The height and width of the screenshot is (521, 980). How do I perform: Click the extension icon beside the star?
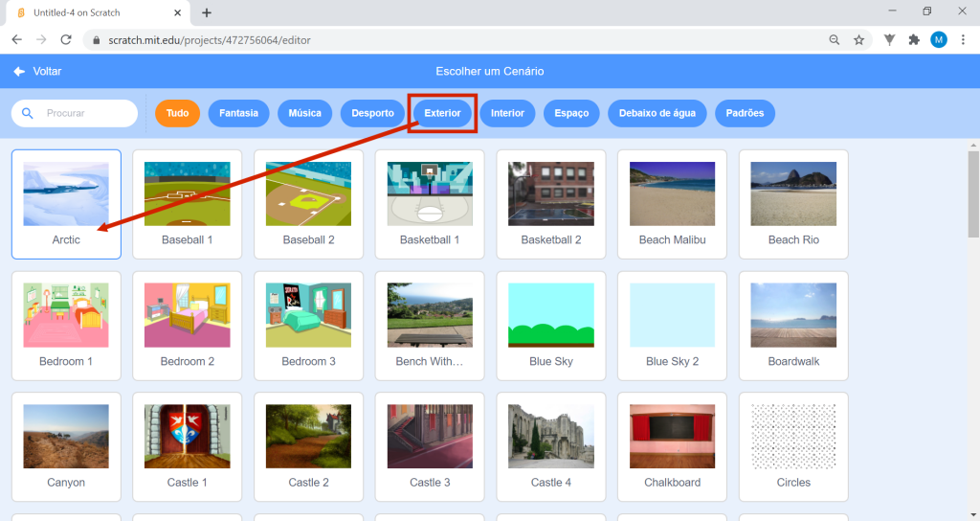[889, 40]
